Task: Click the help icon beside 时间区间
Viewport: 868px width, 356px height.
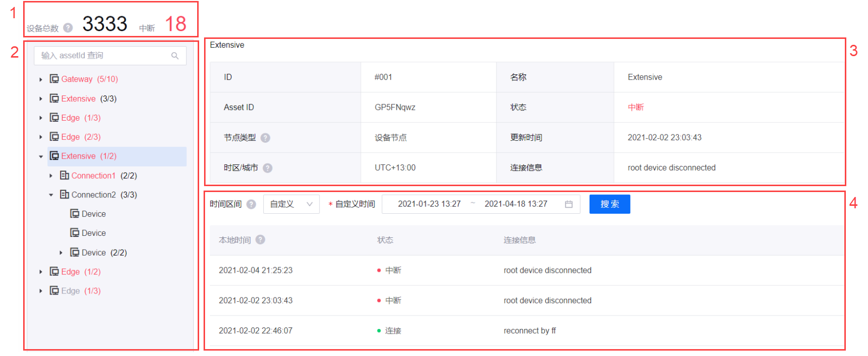Action: 251,204
